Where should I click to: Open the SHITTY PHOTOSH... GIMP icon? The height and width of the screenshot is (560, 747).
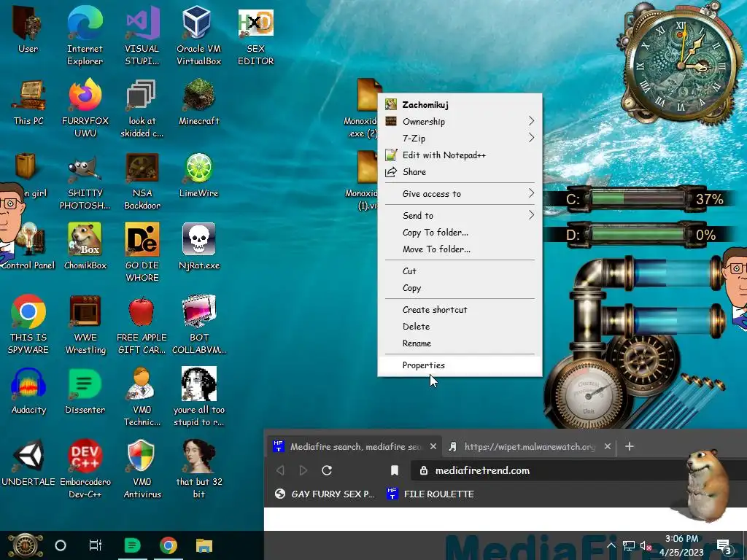tap(85, 168)
